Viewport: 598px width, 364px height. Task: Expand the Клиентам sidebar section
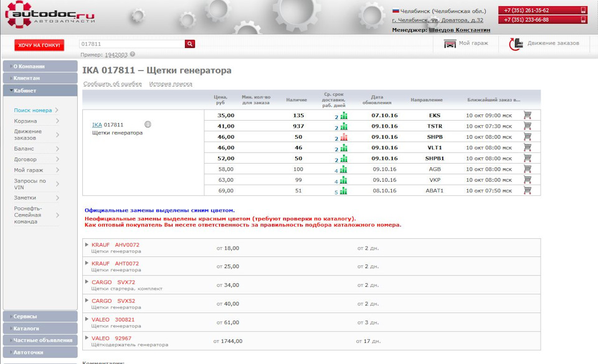40,78
